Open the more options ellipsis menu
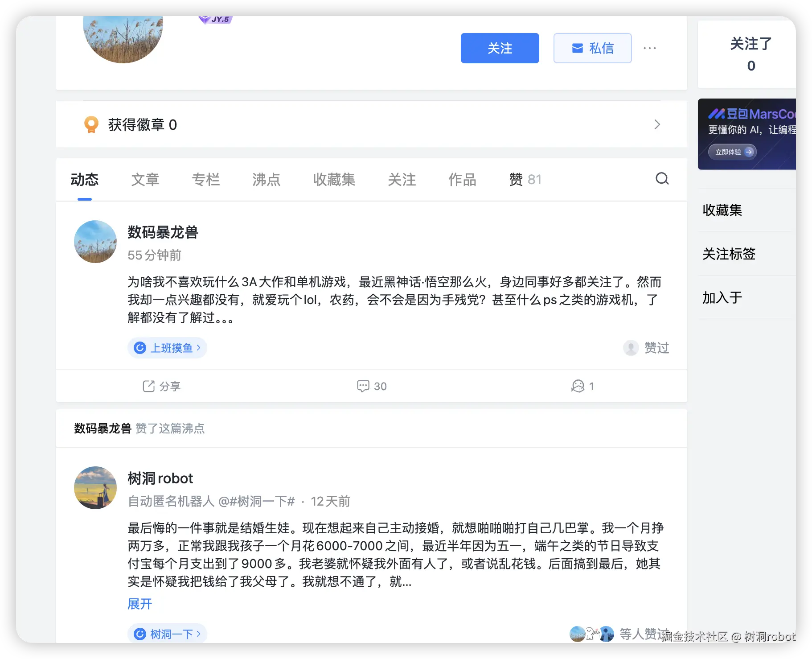Image resolution: width=812 pixels, height=659 pixels. pos(650,48)
